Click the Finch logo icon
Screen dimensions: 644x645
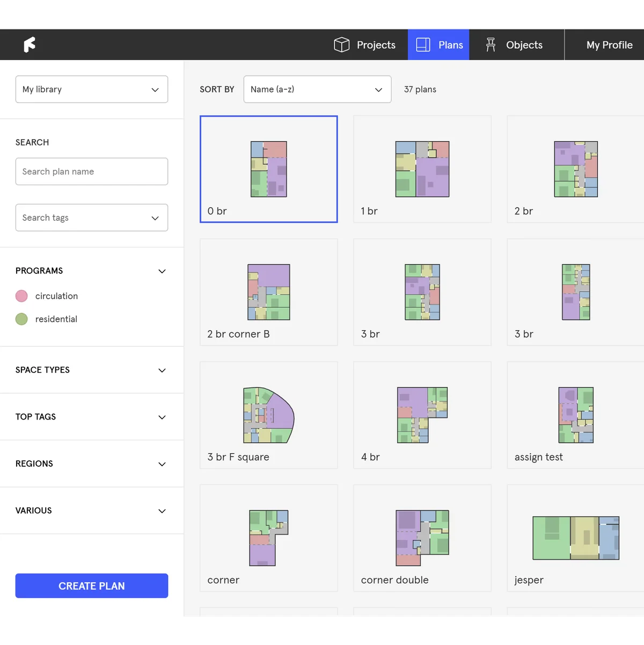[x=30, y=45]
